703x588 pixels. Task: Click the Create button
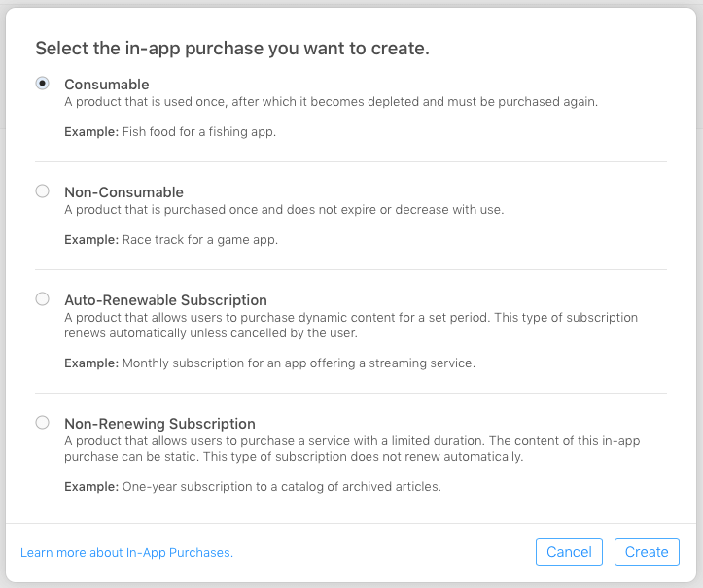(647, 552)
